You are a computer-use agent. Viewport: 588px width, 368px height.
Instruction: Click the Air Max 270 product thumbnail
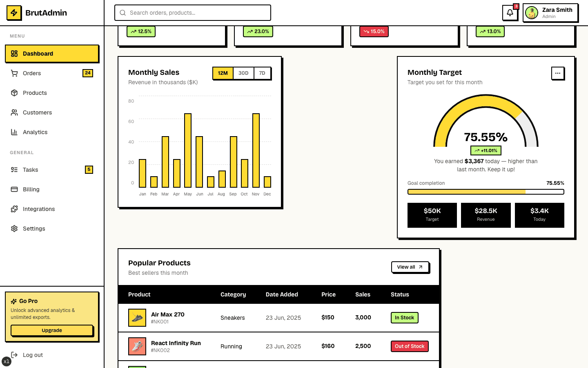(x=137, y=318)
